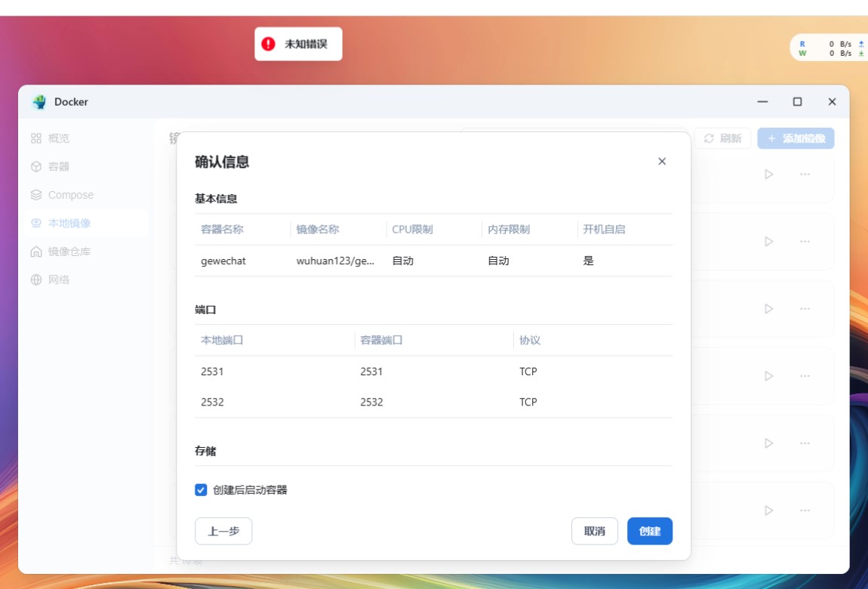This screenshot has height=589, width=868.
Task: Click the 添加镜像 button
Action: tap(796, 138)
